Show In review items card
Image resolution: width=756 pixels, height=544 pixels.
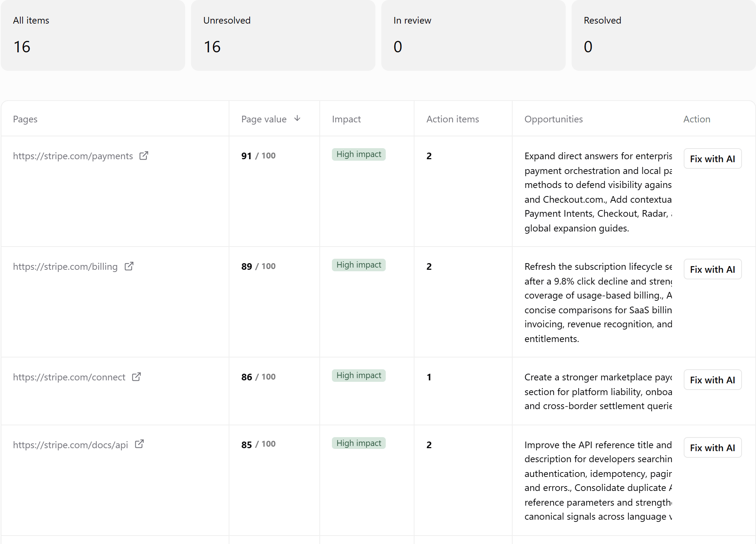click(474, 35)
